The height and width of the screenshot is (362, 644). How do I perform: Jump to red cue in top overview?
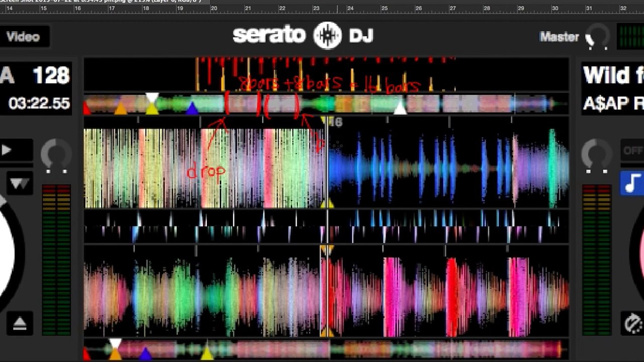(x=87, y=108)
